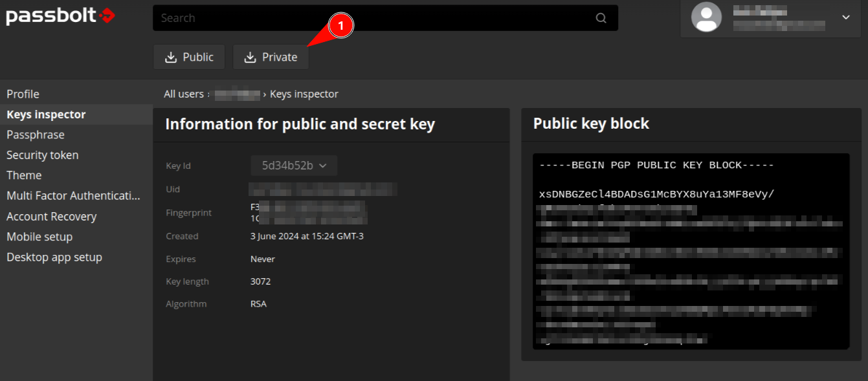Click the Key Id label

pyautogui.click(x=178, y=166)
